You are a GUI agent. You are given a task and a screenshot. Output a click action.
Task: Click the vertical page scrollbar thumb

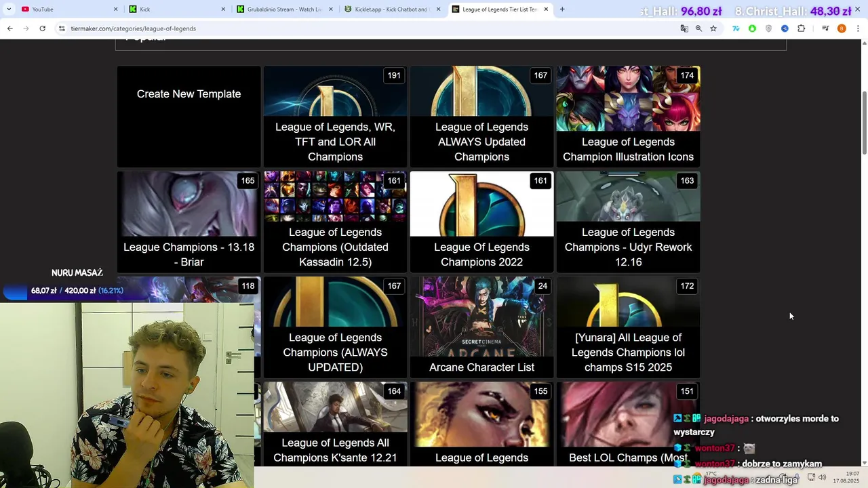click(x=864, y=122)
